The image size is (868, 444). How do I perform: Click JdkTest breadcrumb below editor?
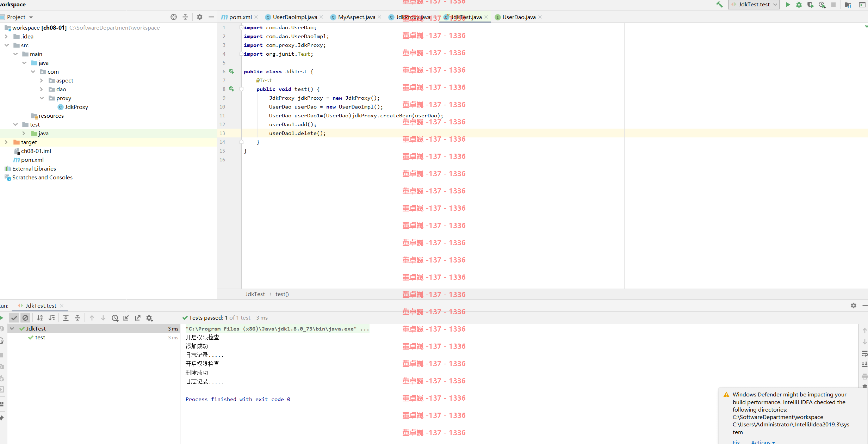[x=255, y=294]
